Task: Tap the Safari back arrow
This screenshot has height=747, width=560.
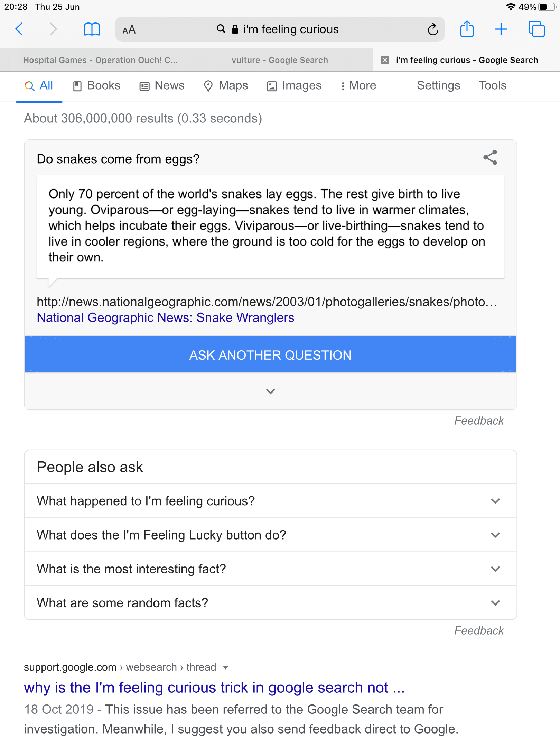Action: [x=19, y=29]
